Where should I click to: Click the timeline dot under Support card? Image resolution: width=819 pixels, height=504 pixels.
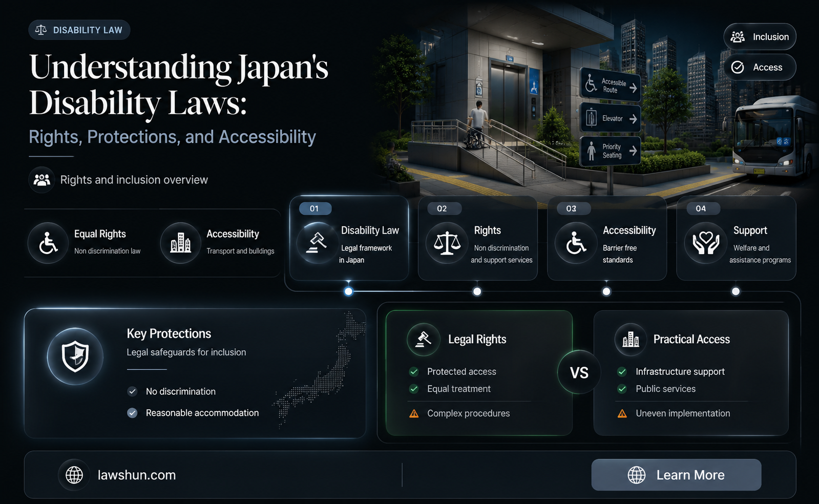coord(736,291)
